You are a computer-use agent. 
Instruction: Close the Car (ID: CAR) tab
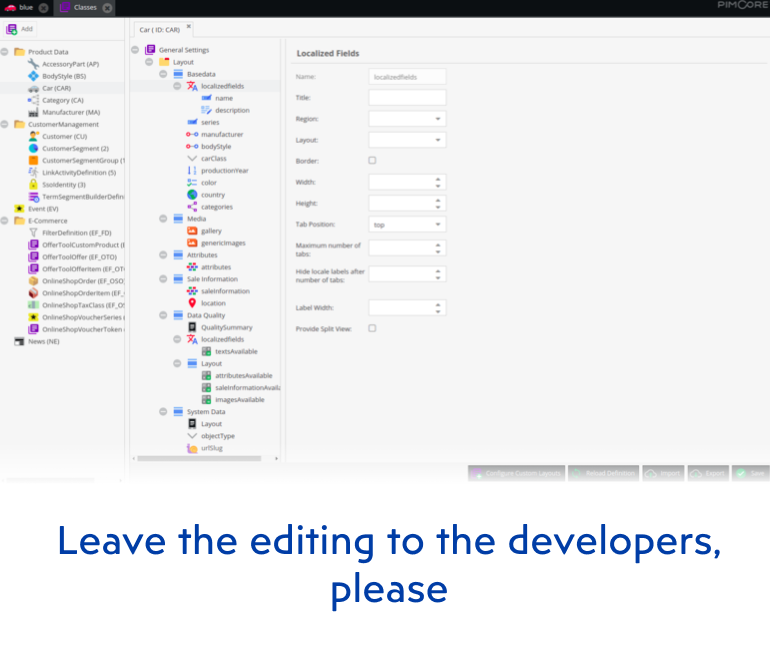[x=189, y=27]
